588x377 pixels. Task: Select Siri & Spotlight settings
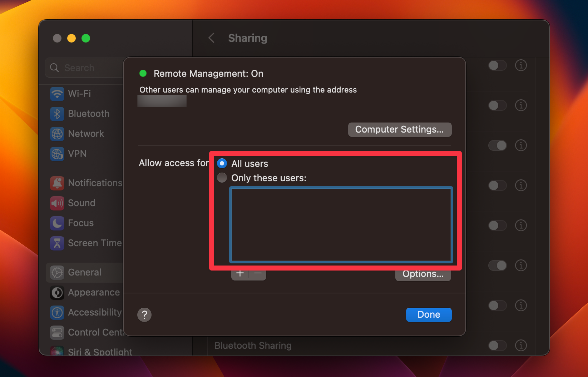click(99, 352)
